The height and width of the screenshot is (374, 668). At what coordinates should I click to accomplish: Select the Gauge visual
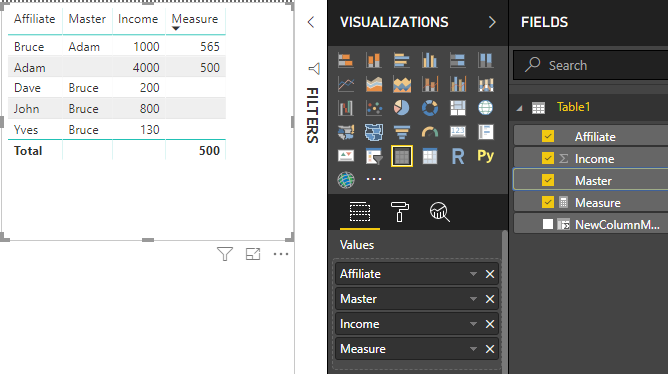point(429,132)
